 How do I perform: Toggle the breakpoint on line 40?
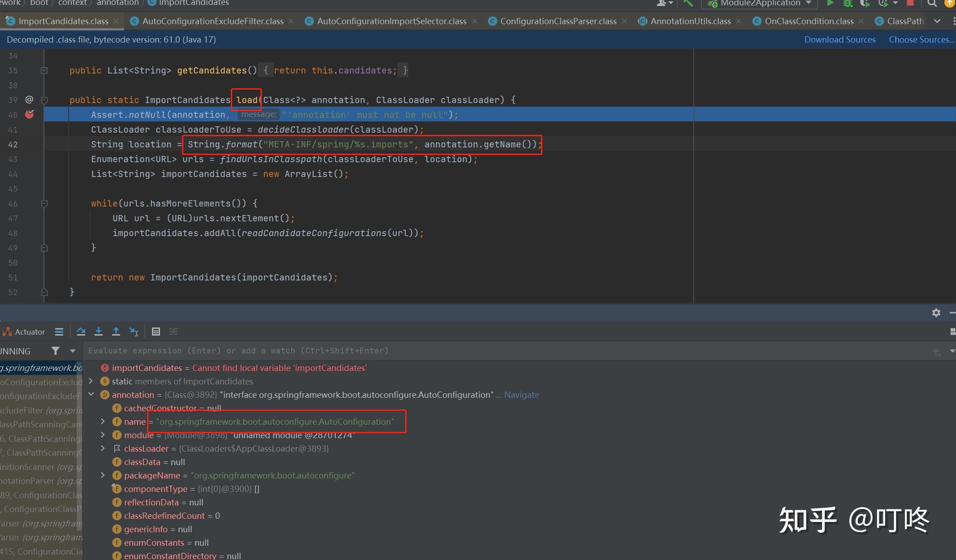click(x=30, y=114)
